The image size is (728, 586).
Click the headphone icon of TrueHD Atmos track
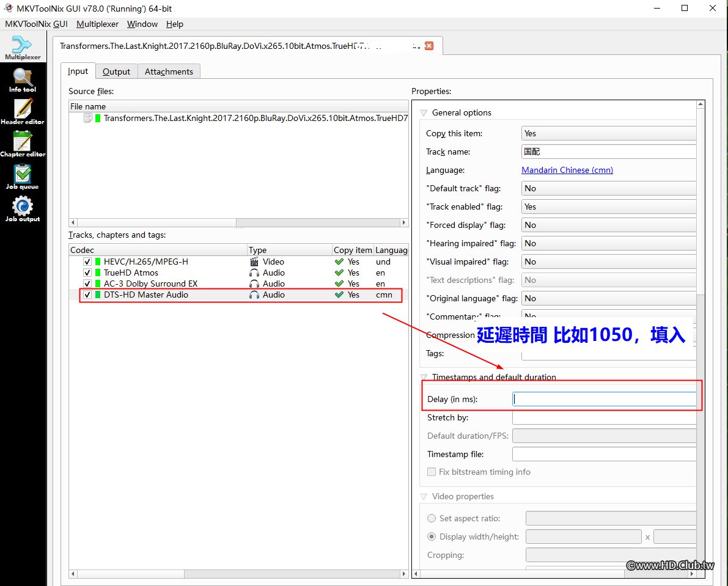[x=254, y=273]
